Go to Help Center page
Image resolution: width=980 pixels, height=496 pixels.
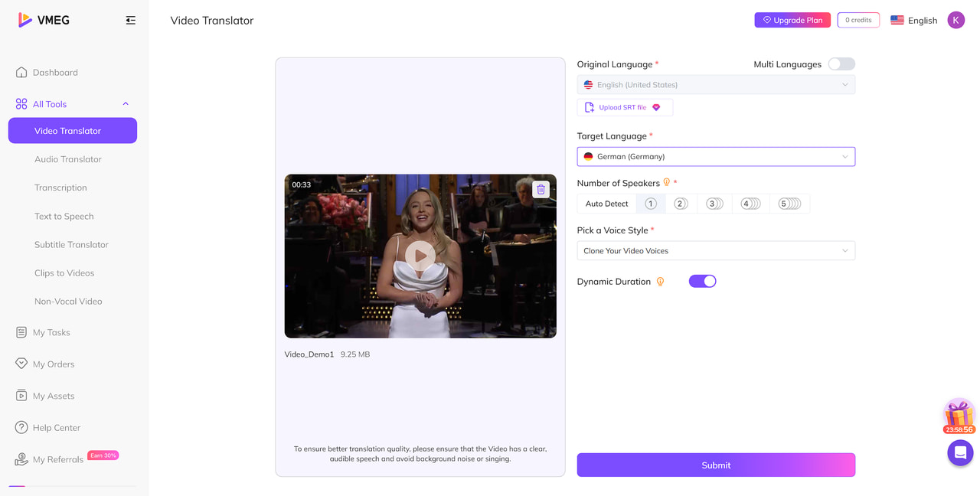57,428
